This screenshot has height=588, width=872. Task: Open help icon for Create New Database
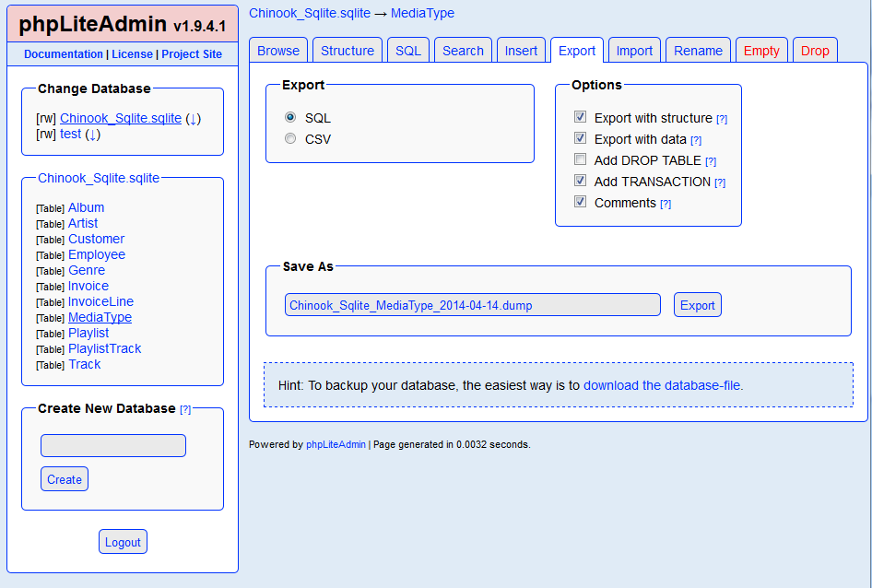coord(185,409)
